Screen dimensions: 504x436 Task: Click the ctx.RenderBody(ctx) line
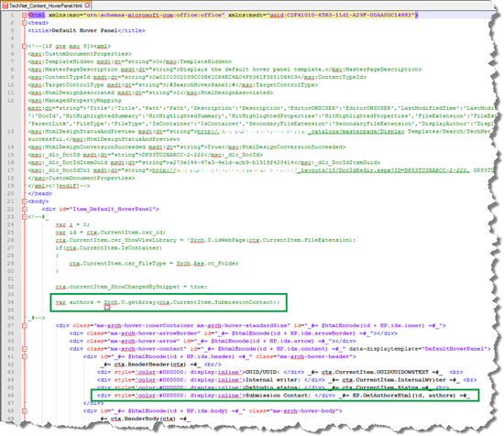click(146, 419)
